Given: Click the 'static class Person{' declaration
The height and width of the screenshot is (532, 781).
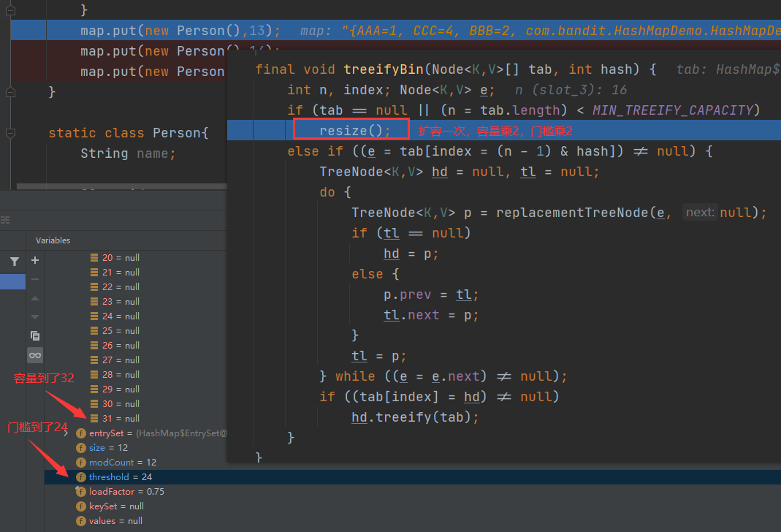Looking at the screenshot, I should [x=129, y=133].
